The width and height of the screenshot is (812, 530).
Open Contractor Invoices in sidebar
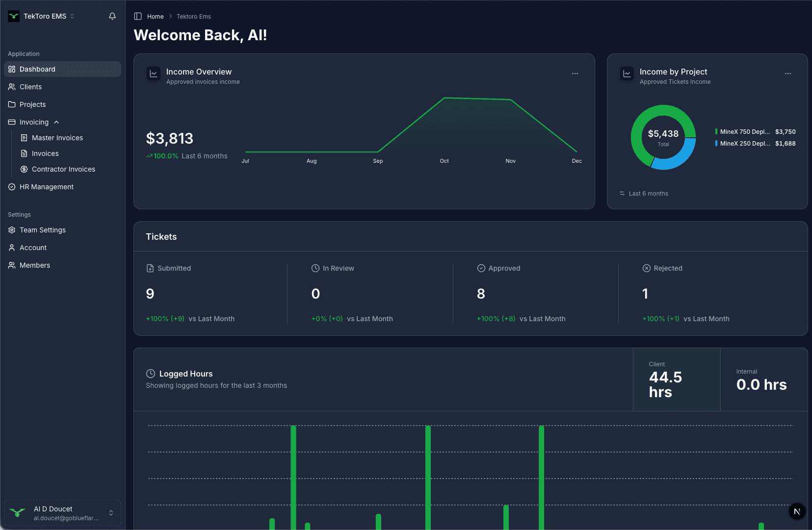[63, 169]
